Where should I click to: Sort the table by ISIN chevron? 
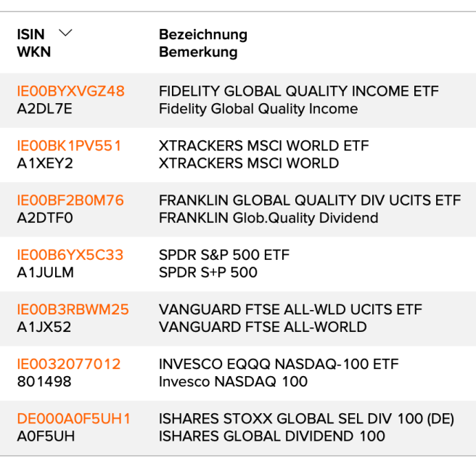tap(65, 33)
